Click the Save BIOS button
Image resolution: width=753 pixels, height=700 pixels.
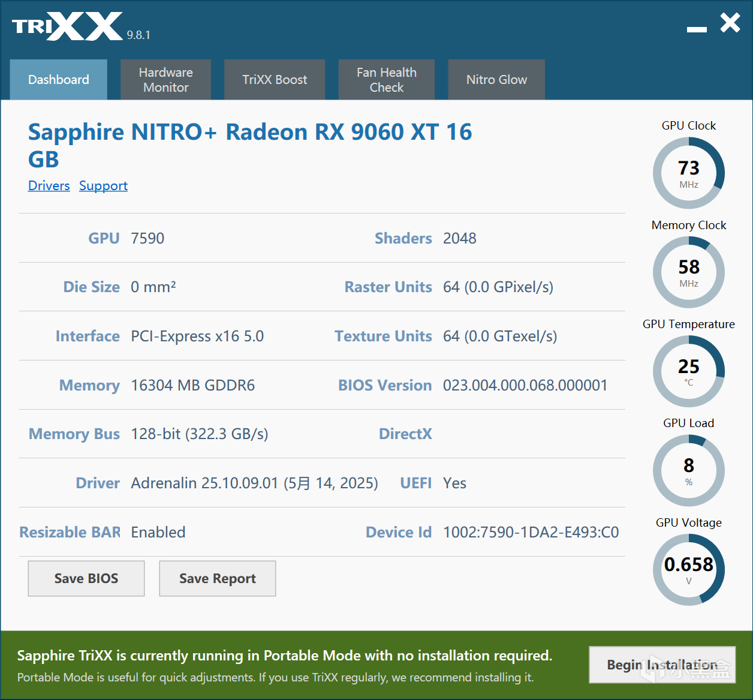pos(86,578)
